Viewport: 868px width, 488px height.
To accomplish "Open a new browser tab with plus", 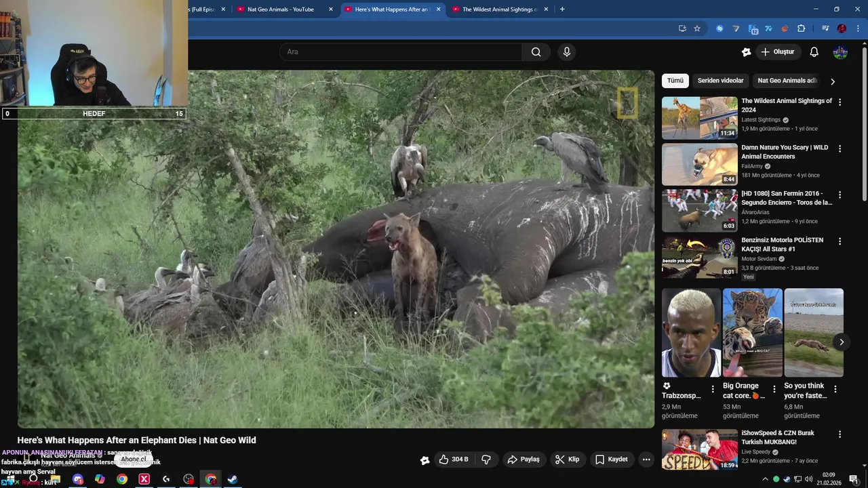I will tap(562, 9).
